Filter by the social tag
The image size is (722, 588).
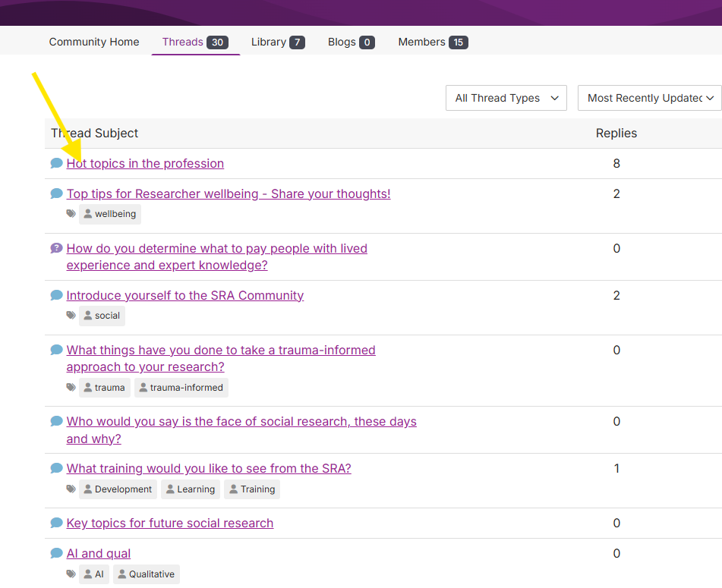click(102, 316)
